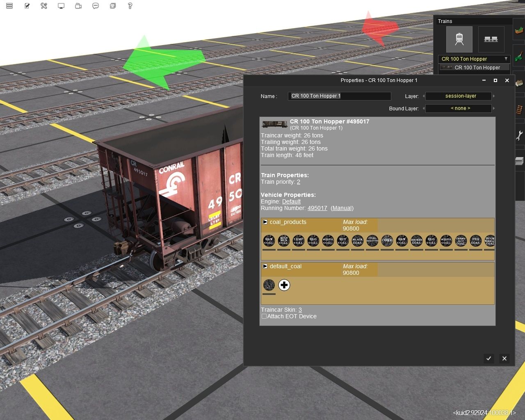
Task: Switch to the Track tools tab
Action: point(519,109)
